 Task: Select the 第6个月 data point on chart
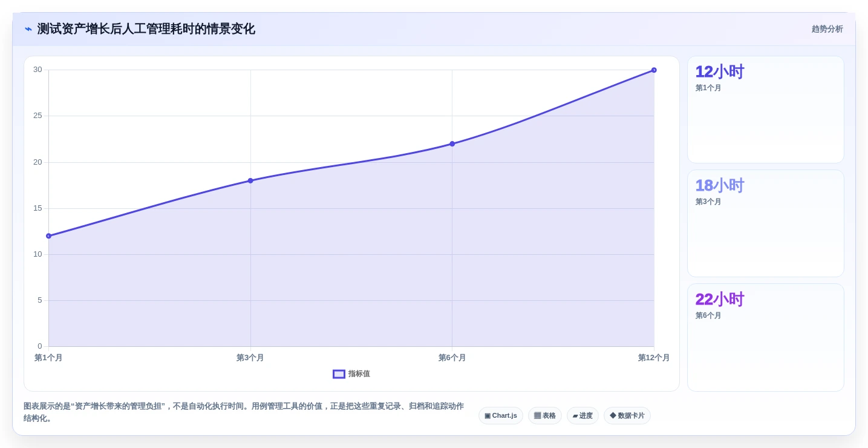(x=452, y=143)
